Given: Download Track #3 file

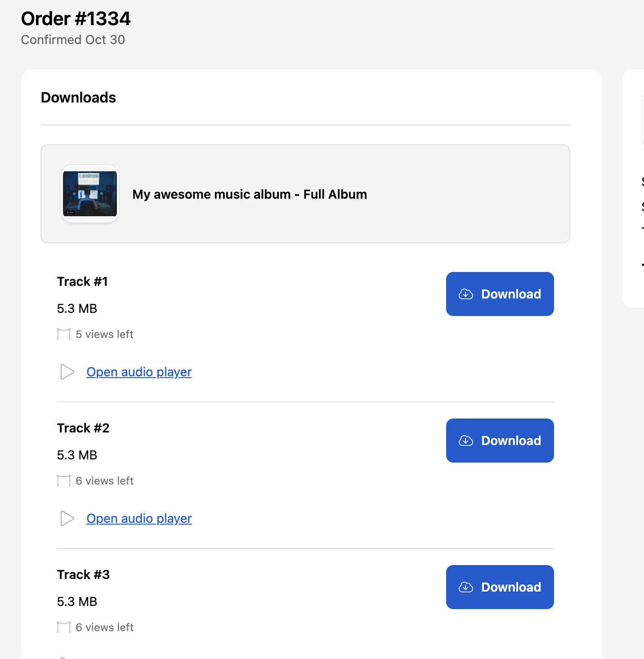Looking at the screenshot, I should 500,587.
